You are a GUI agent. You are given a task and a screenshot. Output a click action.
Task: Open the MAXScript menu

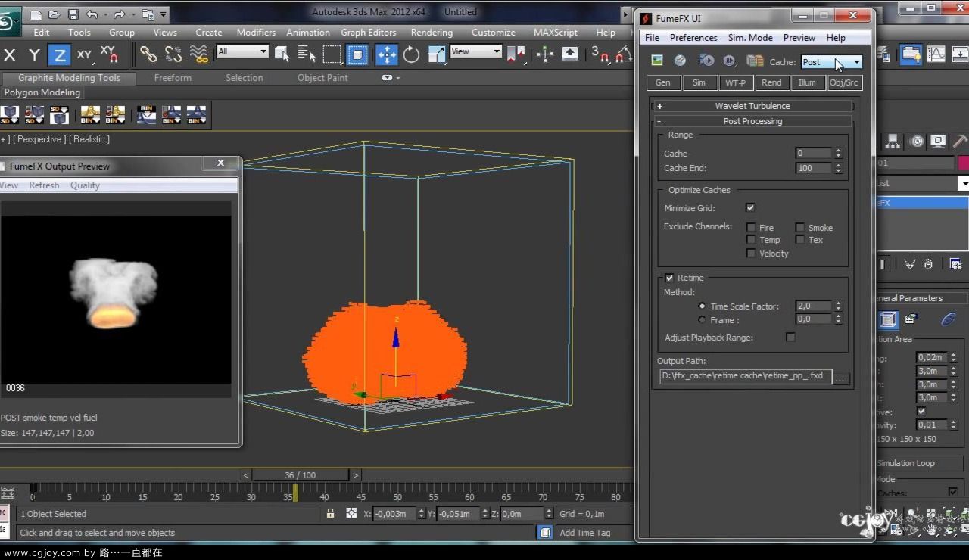pos(556,33)
